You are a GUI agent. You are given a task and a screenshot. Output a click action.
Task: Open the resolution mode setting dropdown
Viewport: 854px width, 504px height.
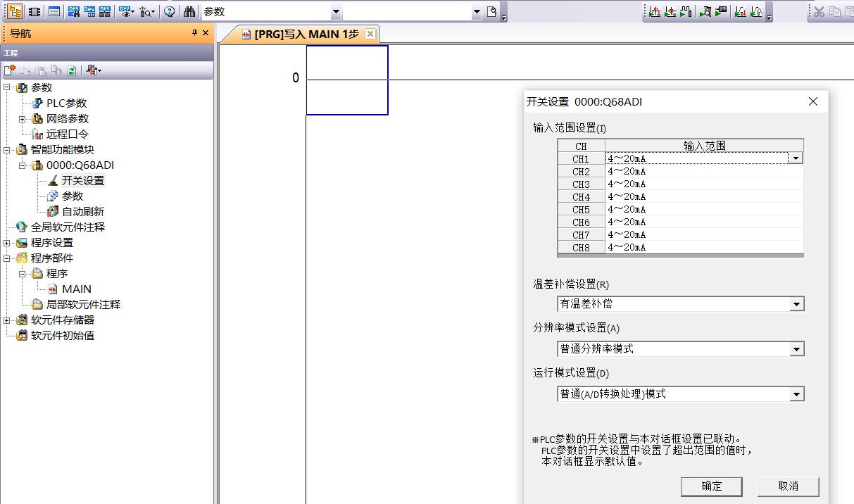click(x=796, y=349)
